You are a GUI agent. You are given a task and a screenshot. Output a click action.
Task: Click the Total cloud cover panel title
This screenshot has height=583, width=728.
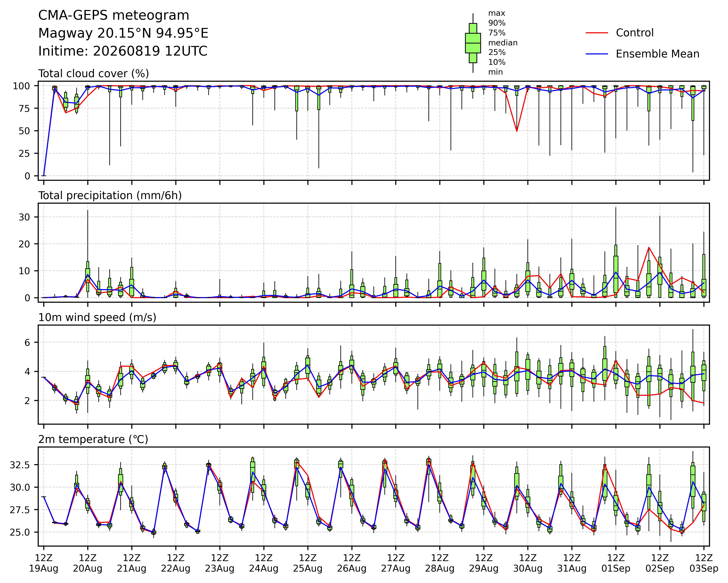[94, 74]
